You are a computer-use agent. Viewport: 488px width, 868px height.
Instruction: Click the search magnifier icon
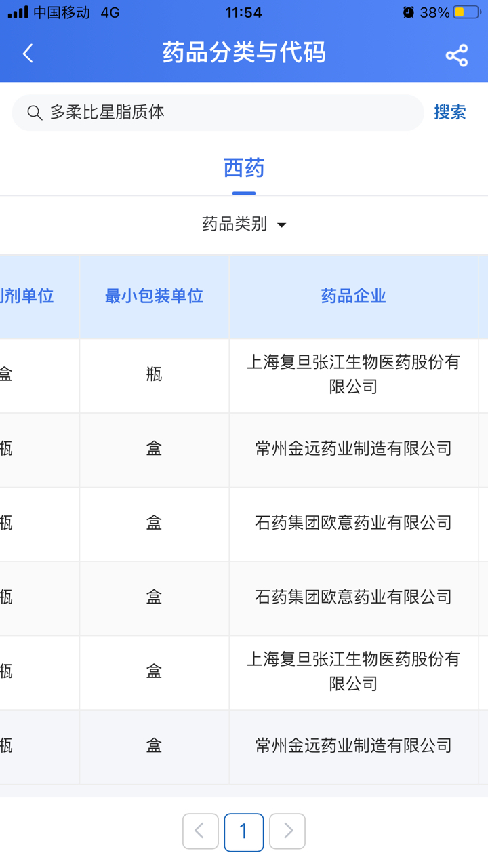[35, 113]
